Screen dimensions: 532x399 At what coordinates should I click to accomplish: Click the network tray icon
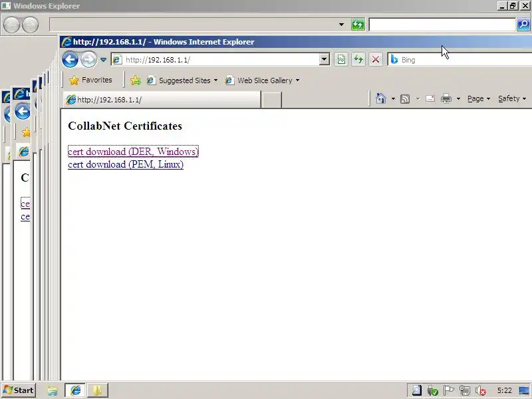point(464,390)
